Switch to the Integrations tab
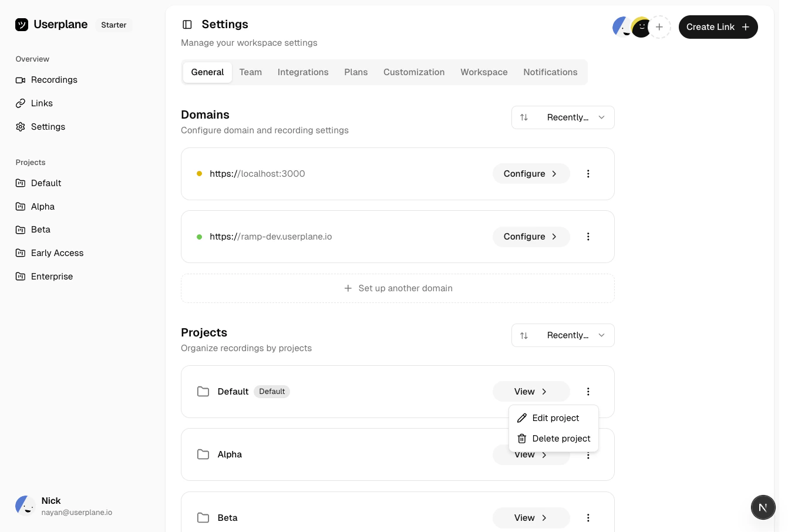The image size is (788, 532). pyautogui.click(x=303, y=72)
